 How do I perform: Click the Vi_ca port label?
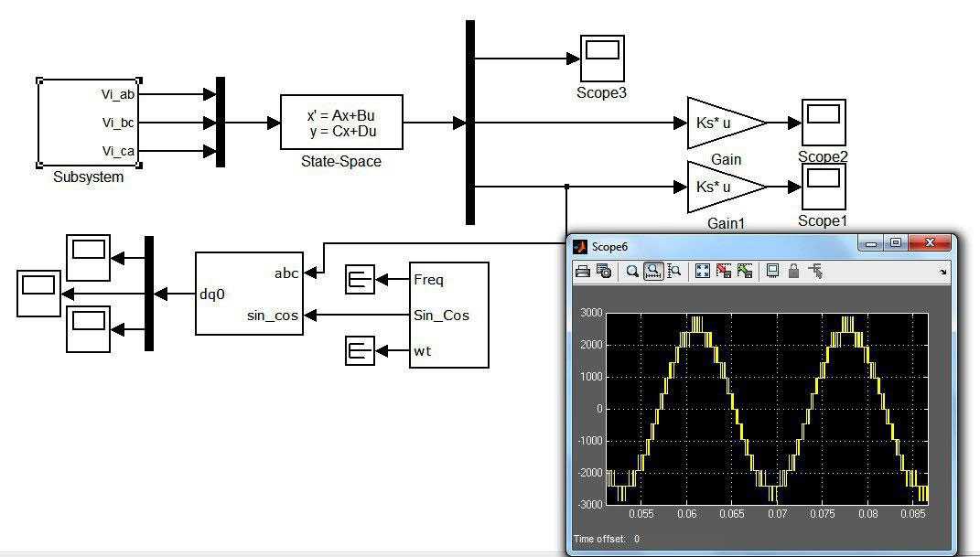click(x=118, y=151)
